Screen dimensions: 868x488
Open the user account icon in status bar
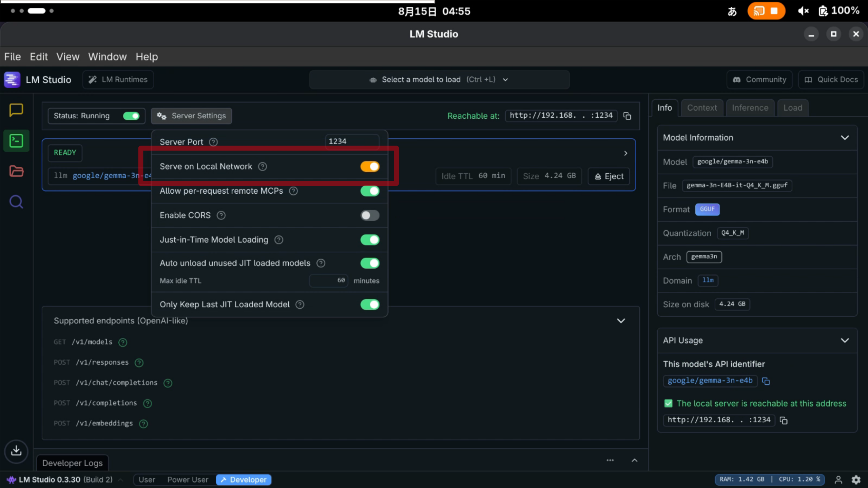pyautogui.click(x=838, y=480)
